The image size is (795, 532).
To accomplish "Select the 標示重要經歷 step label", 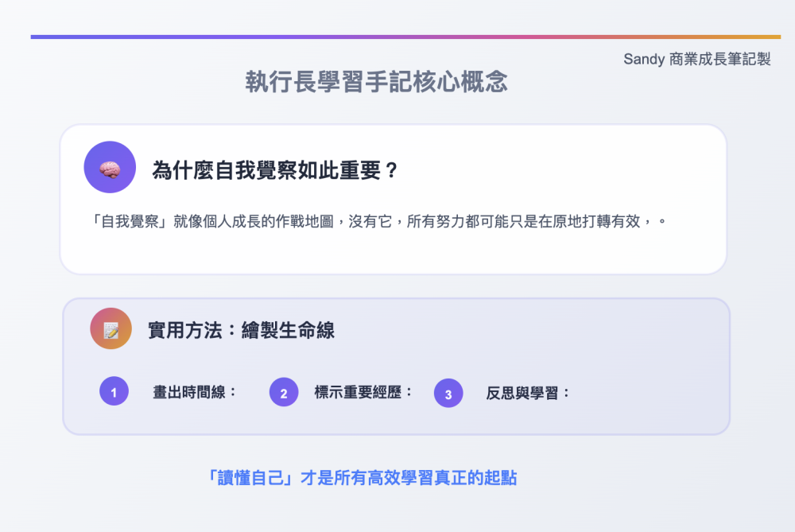I will click(x=358, y=392).
